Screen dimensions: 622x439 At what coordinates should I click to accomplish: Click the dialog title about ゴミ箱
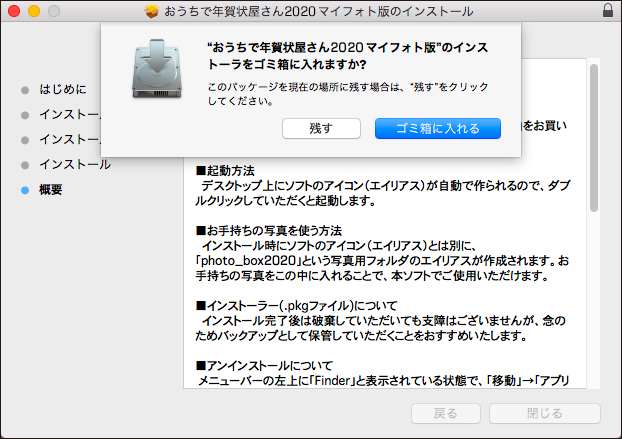click(x=347, y=56)
